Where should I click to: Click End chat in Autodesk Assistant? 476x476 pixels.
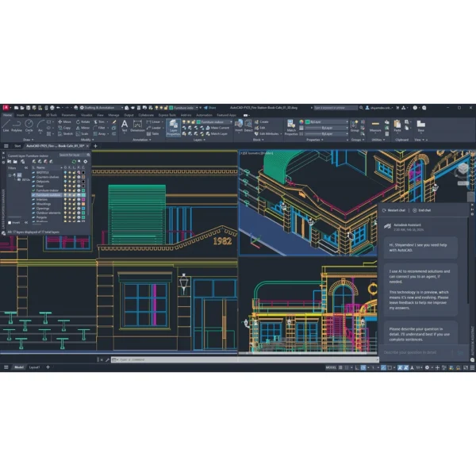coord(422,210)
